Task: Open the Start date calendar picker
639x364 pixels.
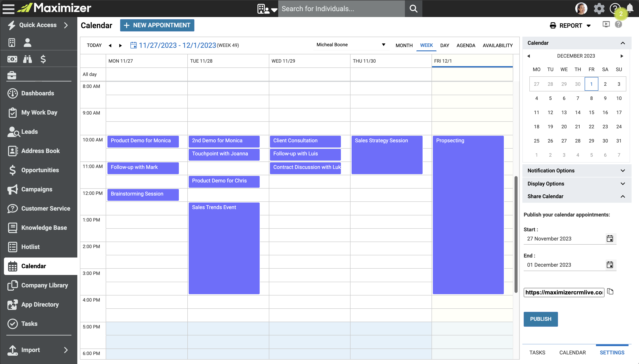Action: [x=610, y=239]
